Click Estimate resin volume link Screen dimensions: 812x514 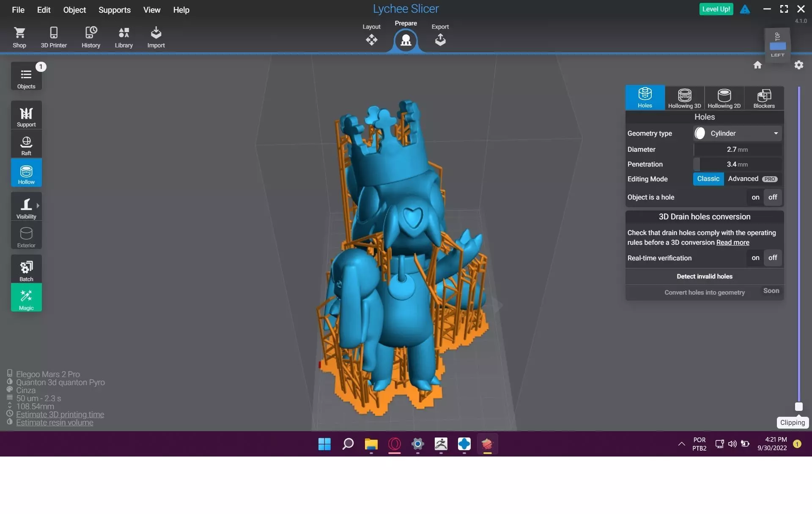pyautogui.click(x=55, y=423)
